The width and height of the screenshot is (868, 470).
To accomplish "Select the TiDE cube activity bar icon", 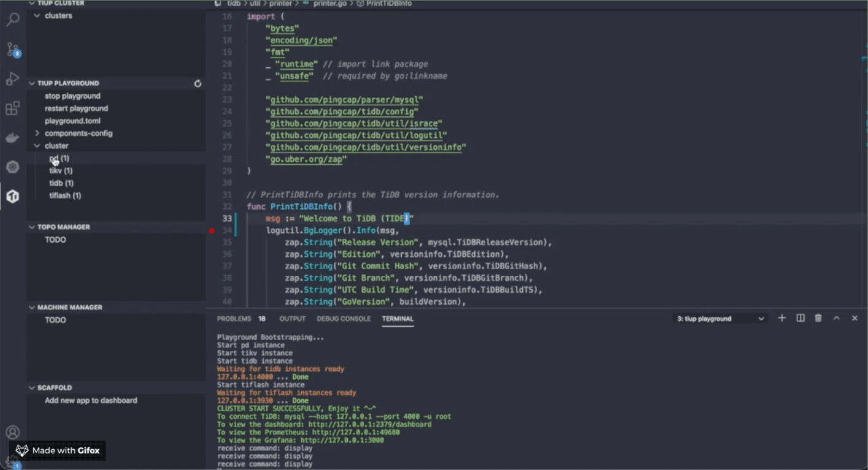I will pos(12,196).
